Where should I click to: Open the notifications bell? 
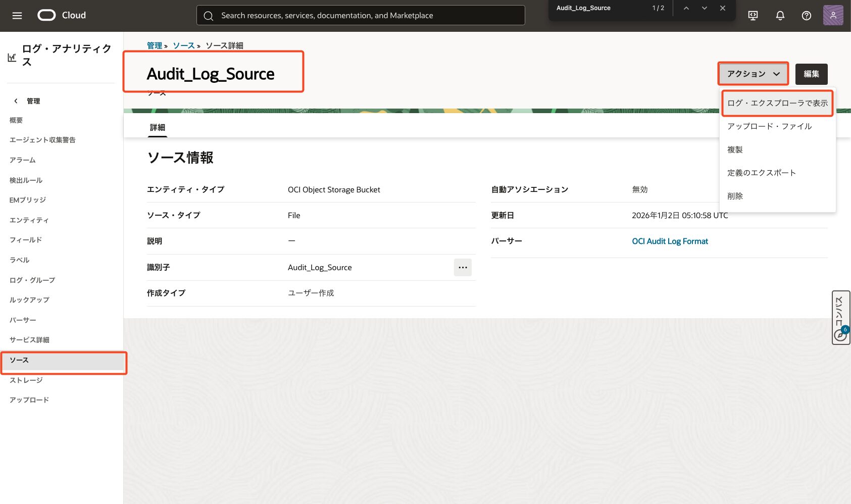(780, 16)
